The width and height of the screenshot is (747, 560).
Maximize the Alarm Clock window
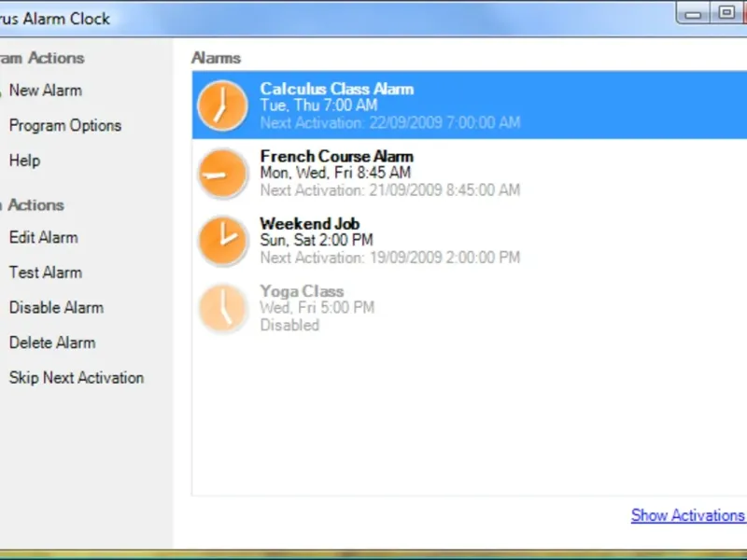pyautogui.click(x=726, y=13)
